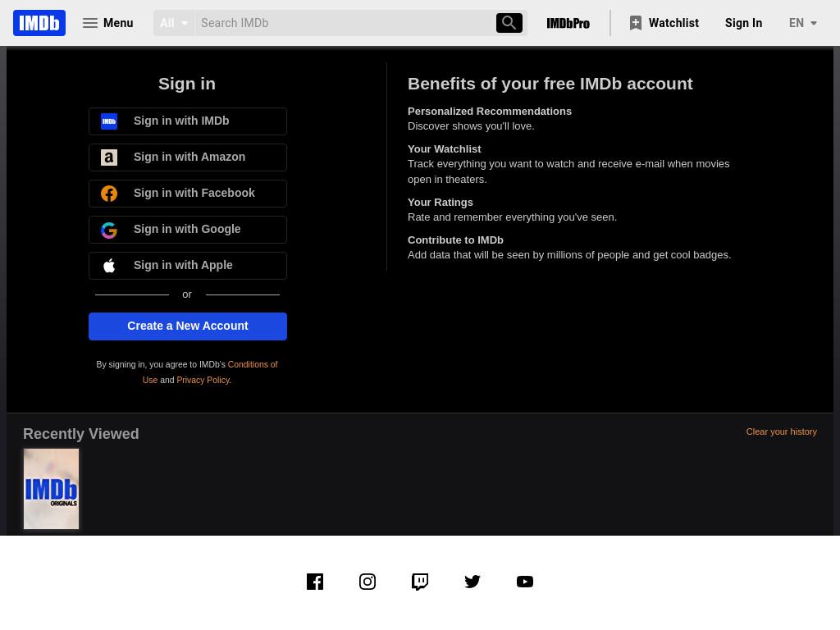Viewport: 840px width, 630px height.
Task: Visit IMDb's Twitch footer icon
Action: tap(420, 582)
